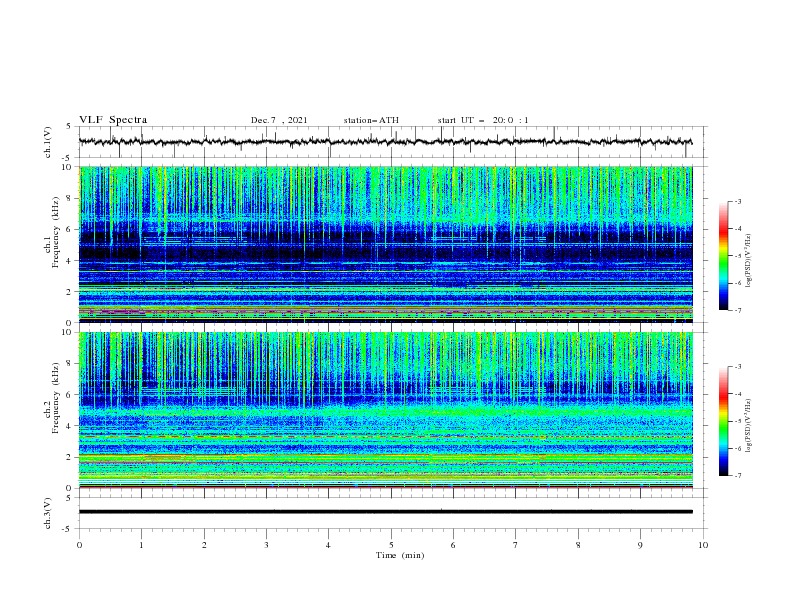Click time axis tick label '6'
This screenshot has height=612, width=792.
pyautogui.click(x=453, y=545)
